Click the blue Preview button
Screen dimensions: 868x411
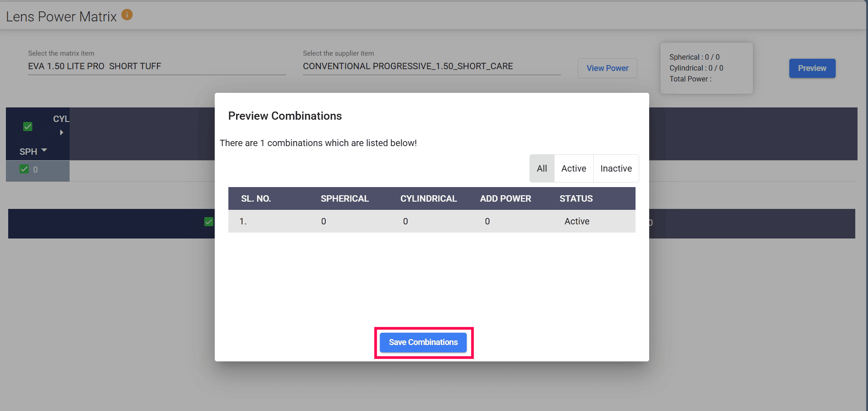(812, 68)
